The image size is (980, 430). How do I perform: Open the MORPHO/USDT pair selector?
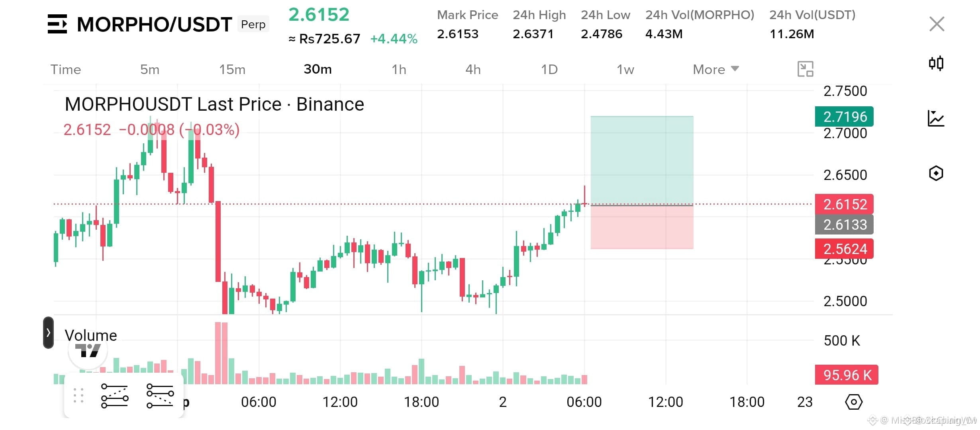click(x=154, y=24)
